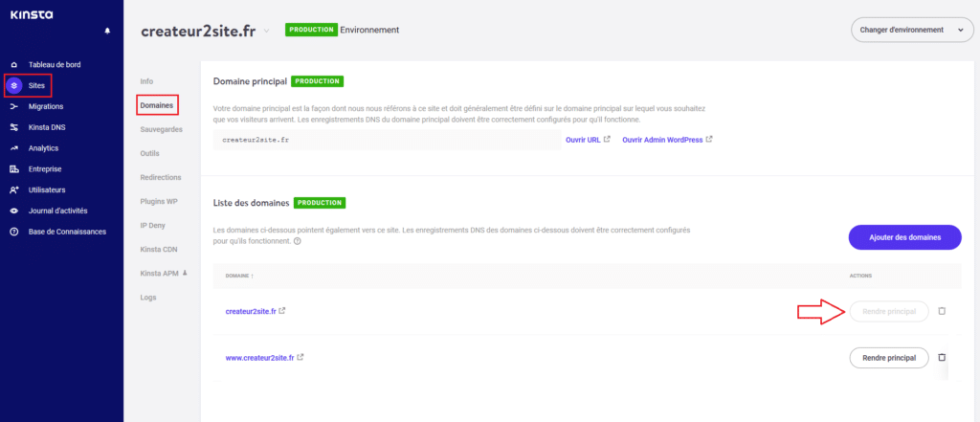The height and width of the screenshot is (422, 980).
Task: Switch to the Kinsta APM tab
Action: pos(160,273)
